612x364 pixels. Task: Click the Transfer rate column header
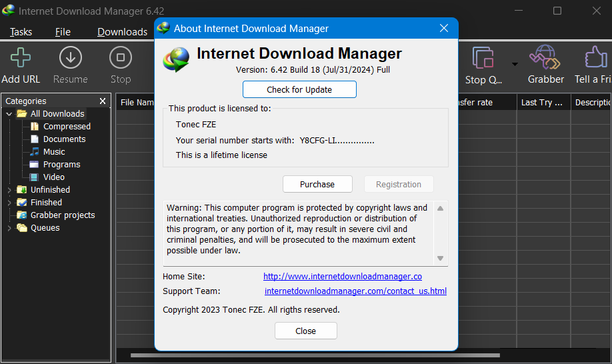[x=487, y=102]
